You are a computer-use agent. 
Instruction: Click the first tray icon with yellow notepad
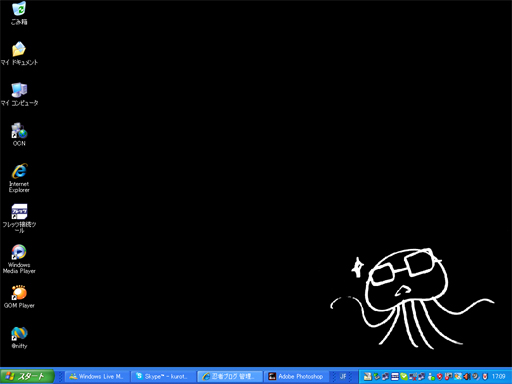pos(368,376)
